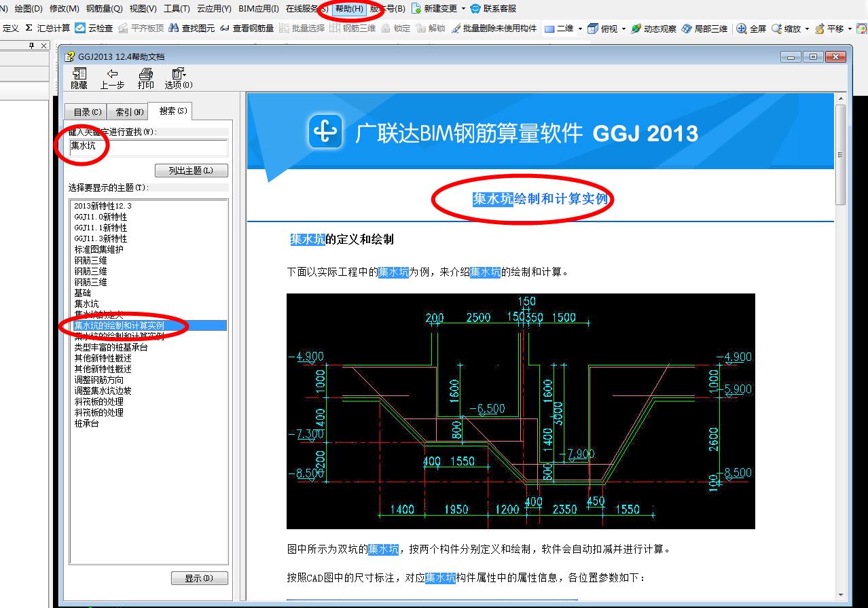The image size is (868, 608).
Task: Go back with 上一步 arrow
Action: (x=112, y=79)
